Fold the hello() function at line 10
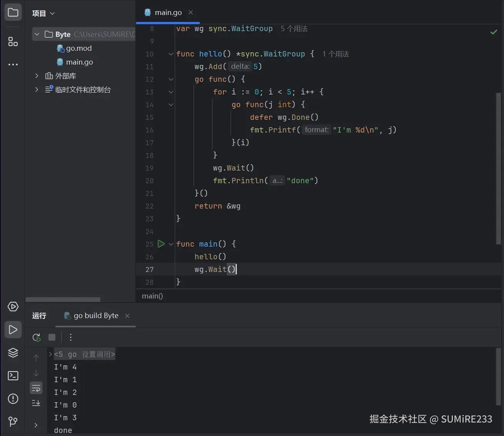Viewport: 504px width, 436px height. pos(171,54)
